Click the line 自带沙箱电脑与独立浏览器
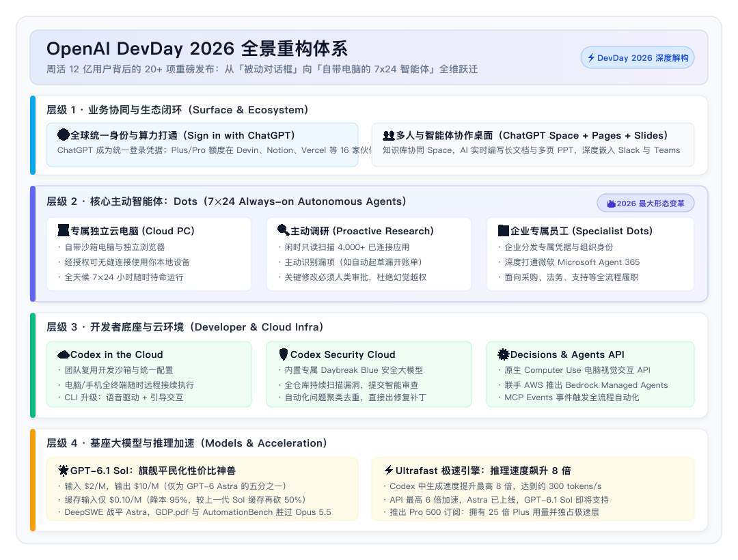 pos(111,247)
